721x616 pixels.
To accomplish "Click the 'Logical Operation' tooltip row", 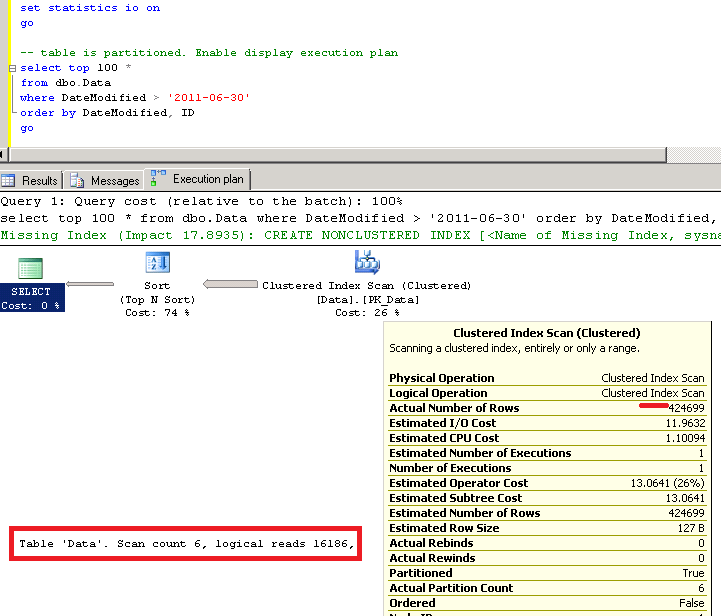I will [547, 393].
